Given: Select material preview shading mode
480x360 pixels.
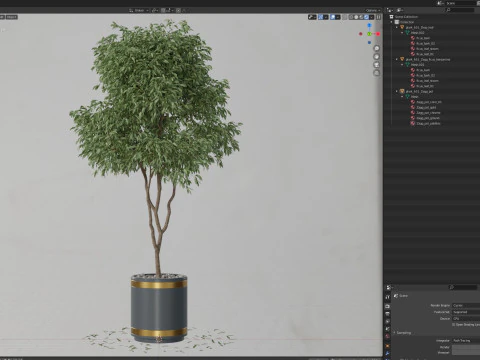Looking at the screenshot, I should click(361, 17).
